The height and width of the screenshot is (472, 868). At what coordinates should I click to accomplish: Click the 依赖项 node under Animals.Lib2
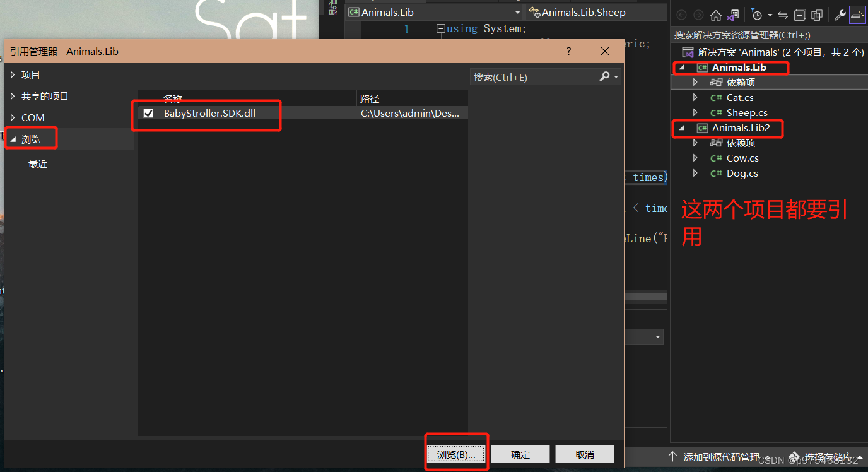(741, 143)
